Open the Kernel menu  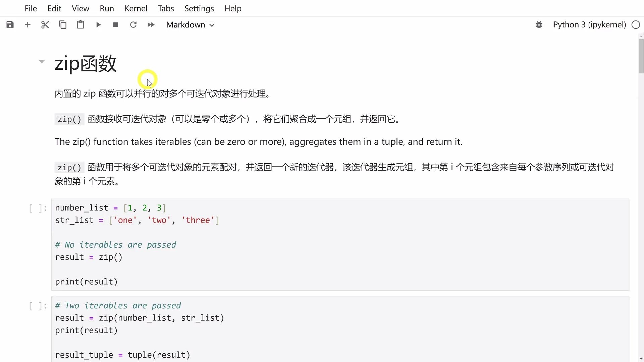coord(136,8)
